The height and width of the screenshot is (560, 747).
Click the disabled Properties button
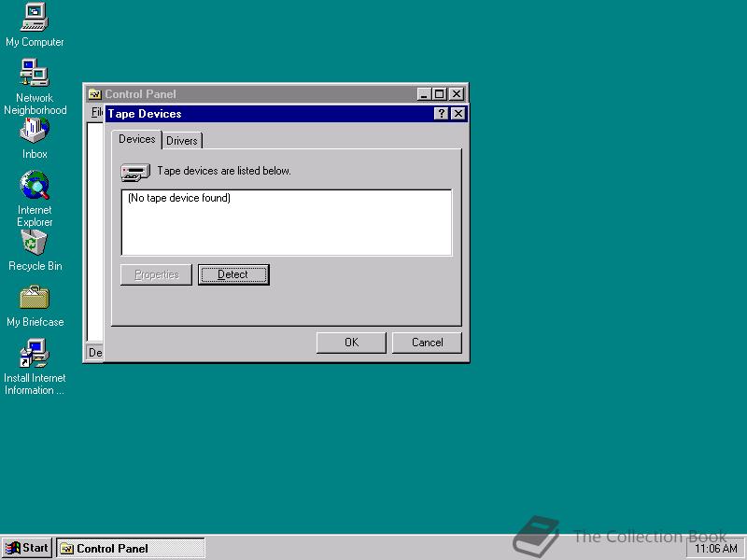point(156,274)
